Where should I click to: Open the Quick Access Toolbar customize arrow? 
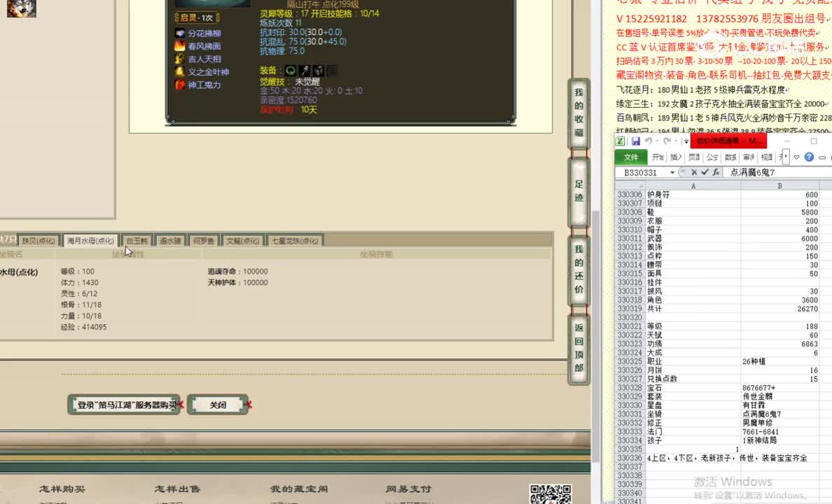(686, 141)
